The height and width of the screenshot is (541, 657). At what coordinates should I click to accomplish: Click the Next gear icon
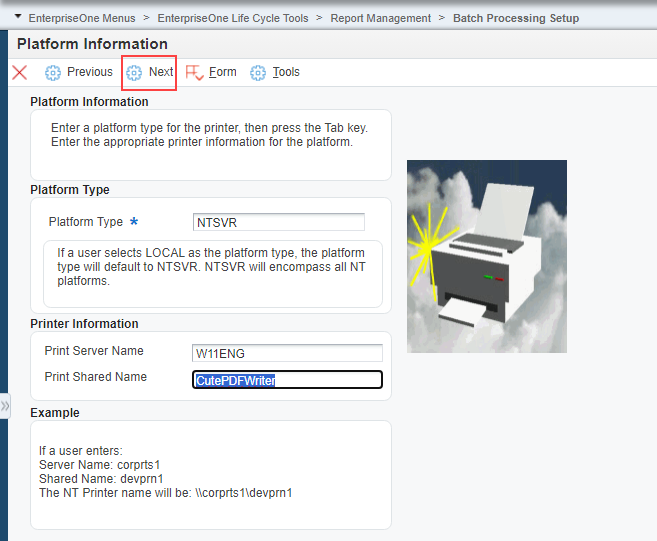coord(134,72)
